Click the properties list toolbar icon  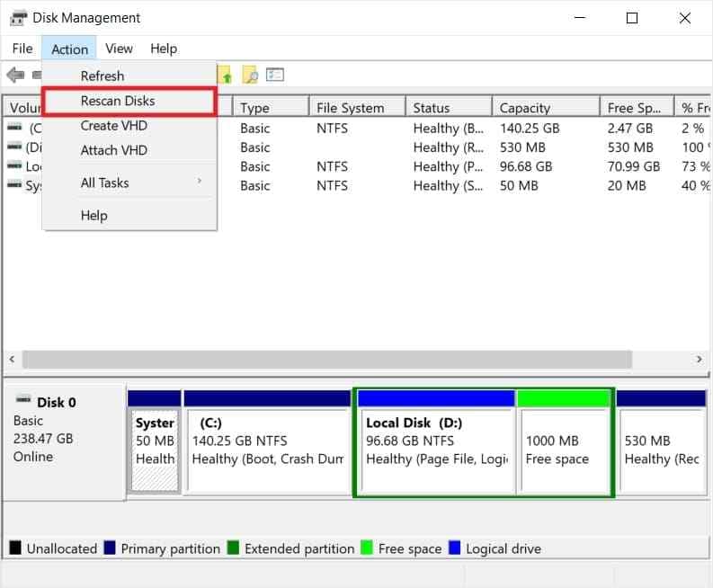[275, 74]
